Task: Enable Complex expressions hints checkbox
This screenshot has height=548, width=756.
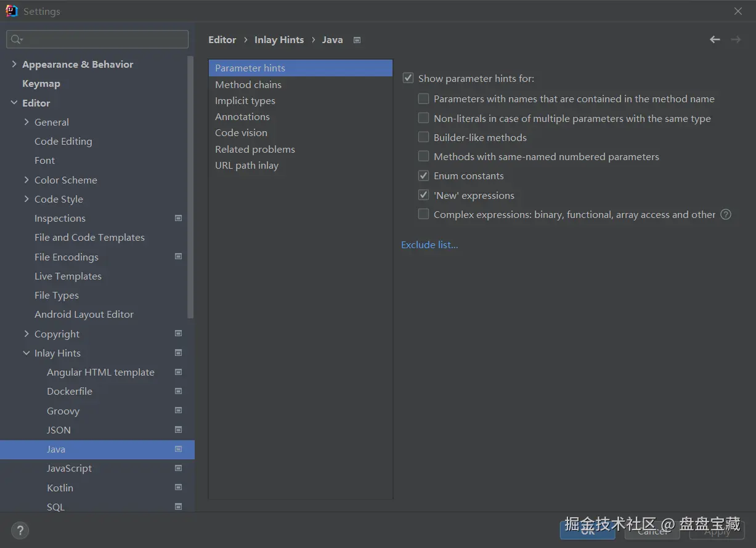Action: tap(423, 214)
